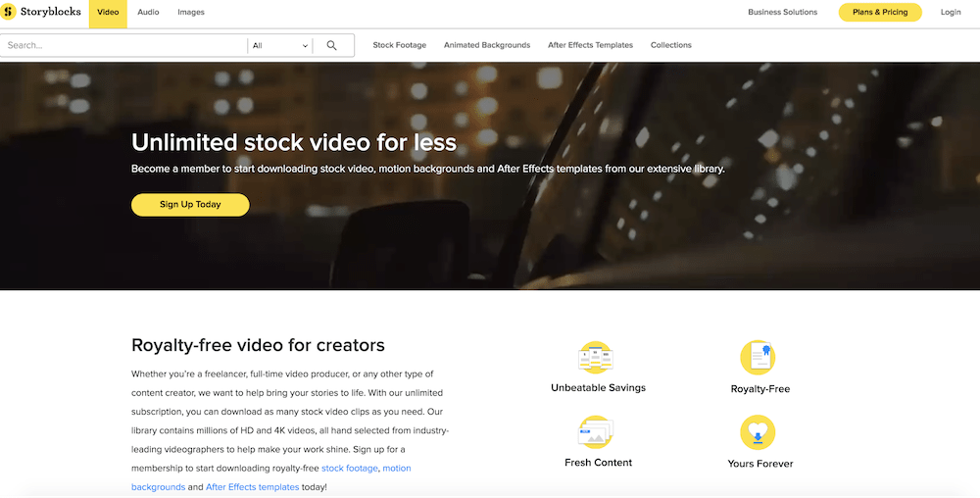Click the Fresh Content icon
The image size is (980, 498).
(x=597, y=432)
